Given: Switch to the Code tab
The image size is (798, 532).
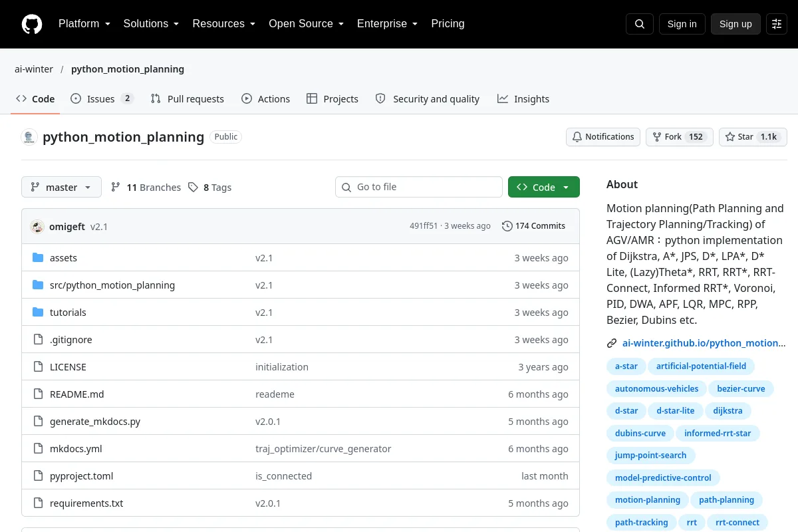Looking at the screenshot, I should pyautogui.click(x=35, y=99).
